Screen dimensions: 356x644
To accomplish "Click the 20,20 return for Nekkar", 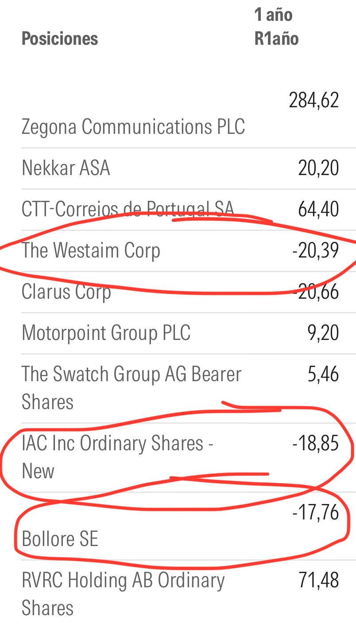I will [318, 168].
